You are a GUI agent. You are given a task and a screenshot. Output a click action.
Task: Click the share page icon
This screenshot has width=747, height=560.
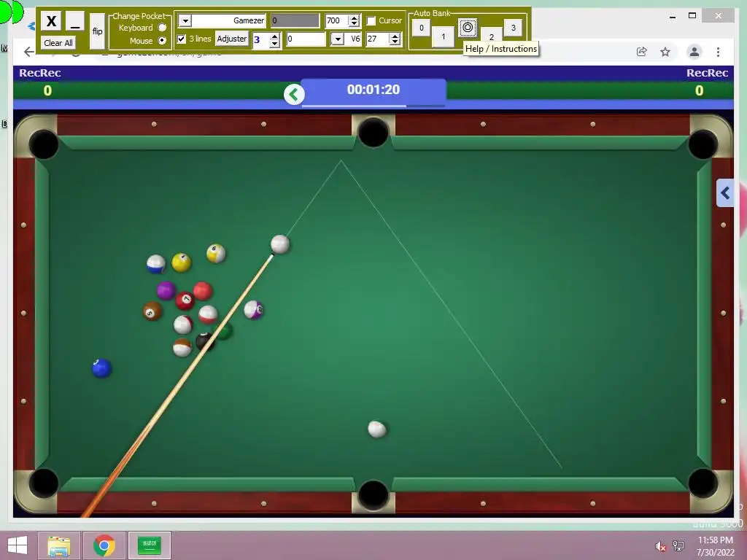(x=642, y=52)
